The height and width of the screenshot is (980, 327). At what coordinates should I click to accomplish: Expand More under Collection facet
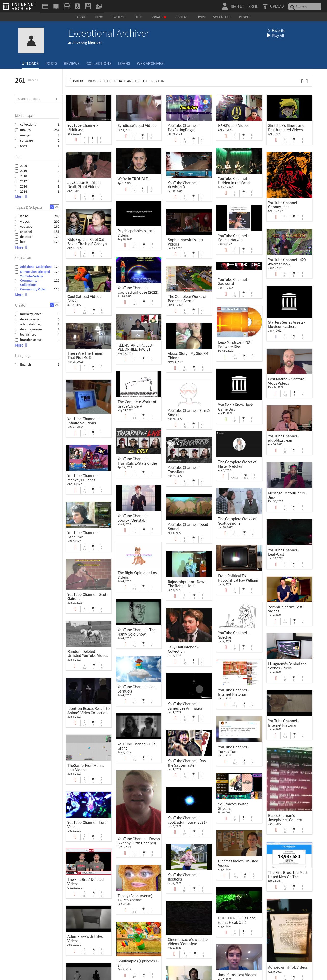click(x=21, y=295)
